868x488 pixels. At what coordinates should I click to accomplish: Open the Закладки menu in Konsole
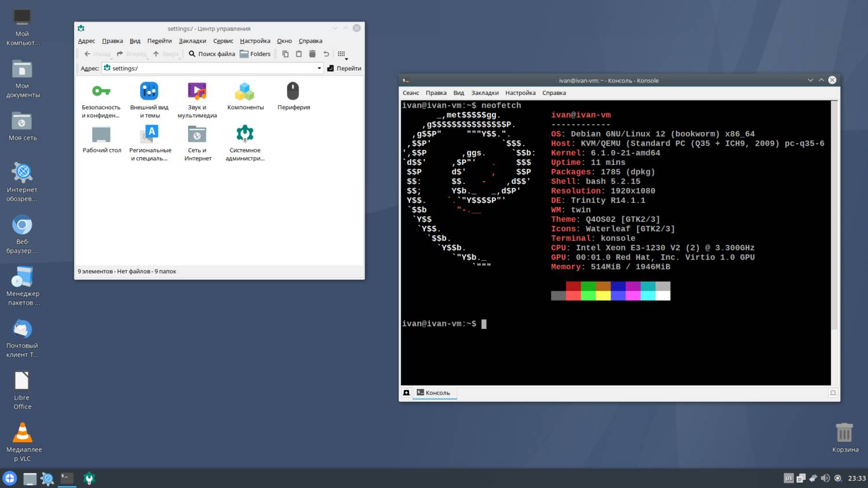pos(484,93)
